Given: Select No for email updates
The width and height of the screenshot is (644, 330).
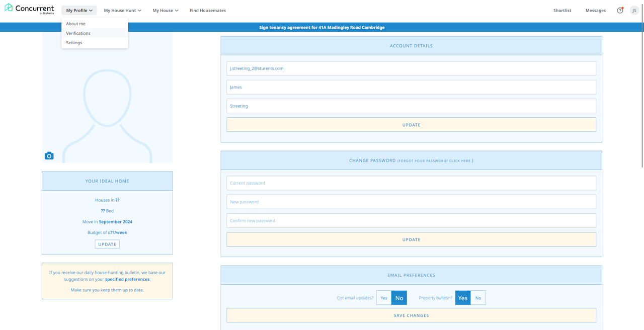Looking at the screenshot, I should pyautogui.click(x=399, y=298).
